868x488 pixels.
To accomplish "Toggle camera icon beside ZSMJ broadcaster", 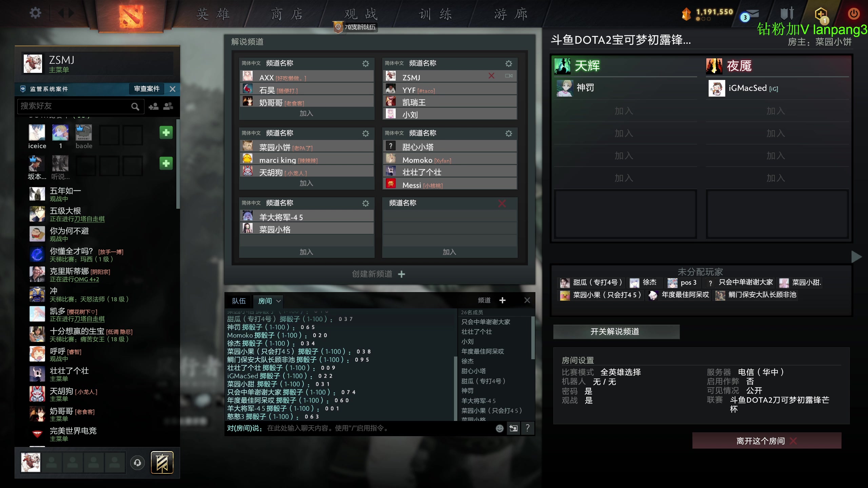I will point(509,76).
